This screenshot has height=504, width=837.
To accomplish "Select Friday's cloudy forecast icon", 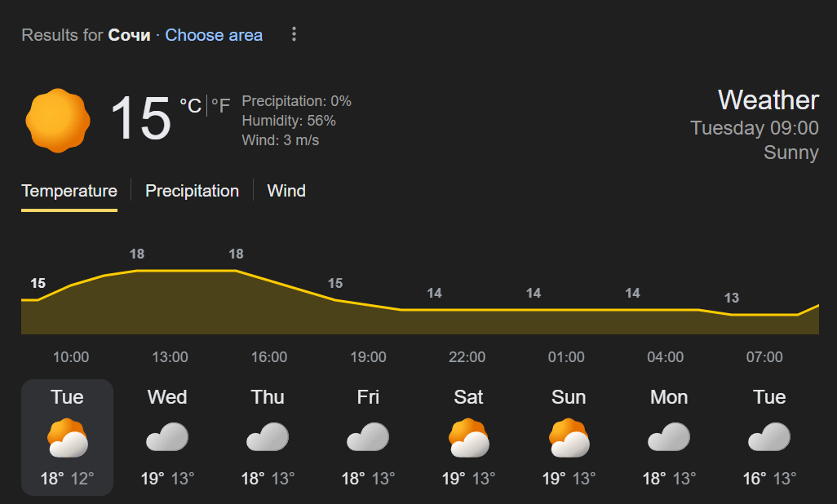I will [x=368, y=437].
